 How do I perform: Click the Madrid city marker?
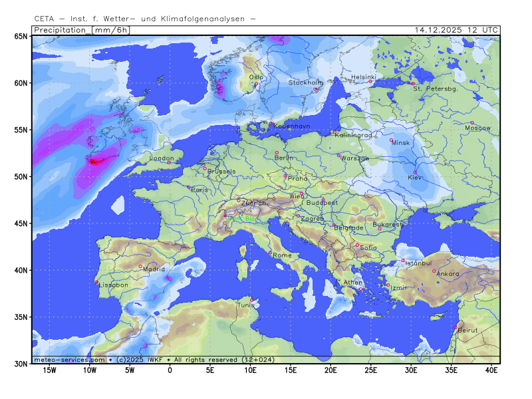coord(140,267)
